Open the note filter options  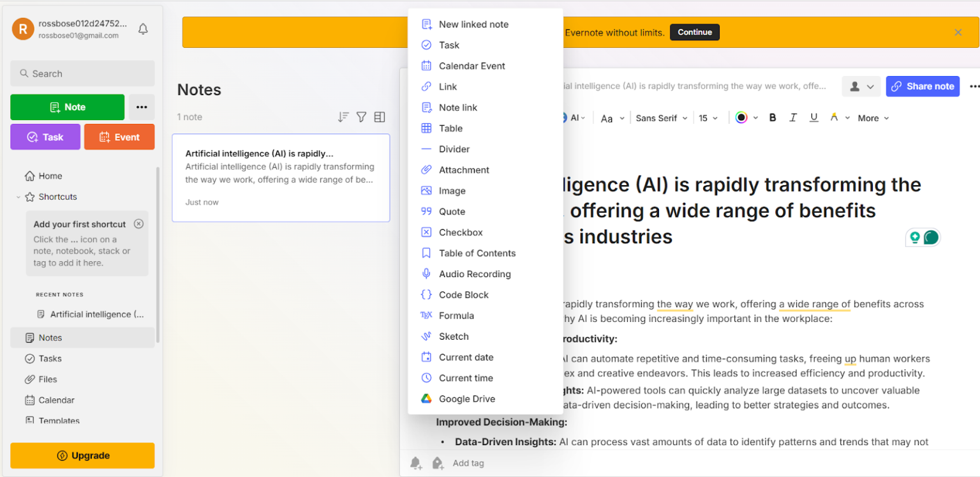click(361, 117)
